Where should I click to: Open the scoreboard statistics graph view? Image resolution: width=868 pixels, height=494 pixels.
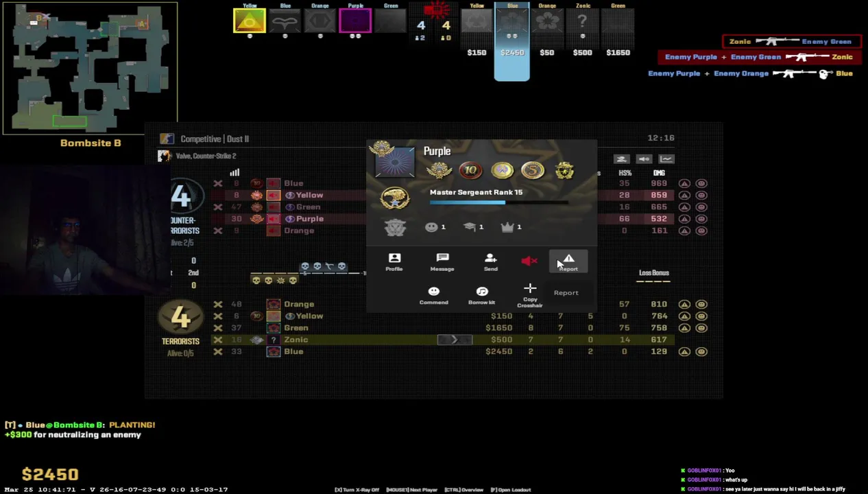(666, 159)
